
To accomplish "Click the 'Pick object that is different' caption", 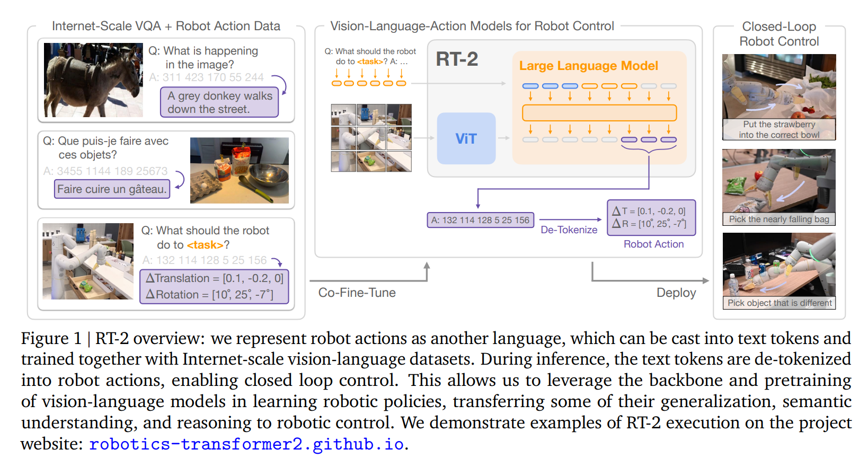I will pos(780,303).
